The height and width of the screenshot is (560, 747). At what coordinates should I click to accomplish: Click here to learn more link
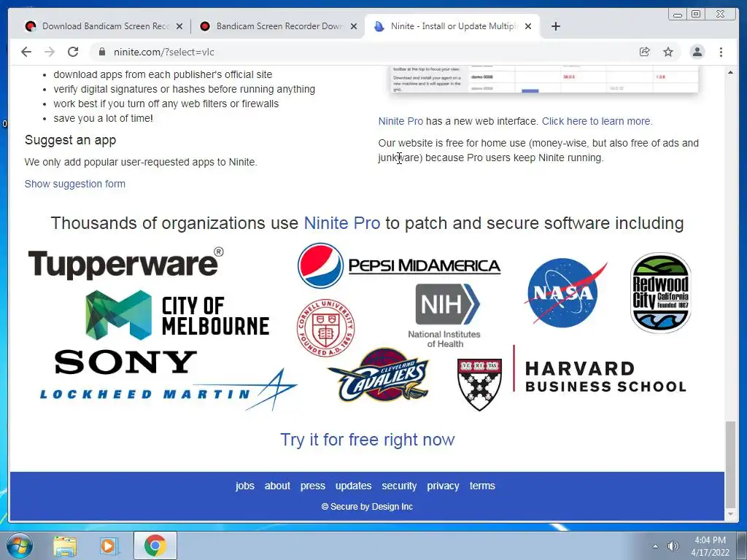(x=597, y=121)
